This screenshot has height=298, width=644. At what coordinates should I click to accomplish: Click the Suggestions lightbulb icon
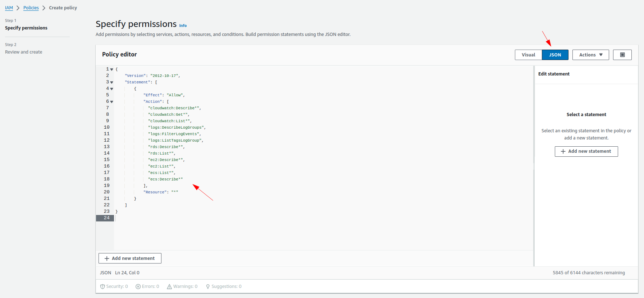tap(208, 286)
